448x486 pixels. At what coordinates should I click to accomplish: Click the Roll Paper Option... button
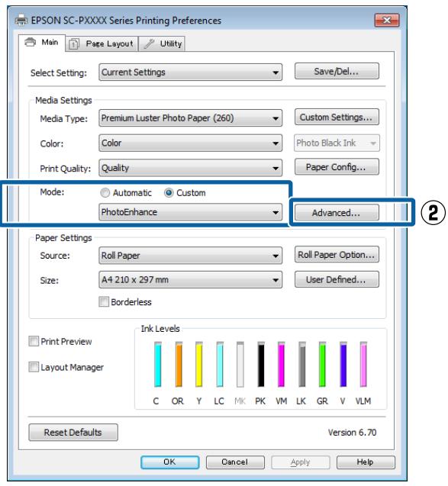(x=337, y=255)
